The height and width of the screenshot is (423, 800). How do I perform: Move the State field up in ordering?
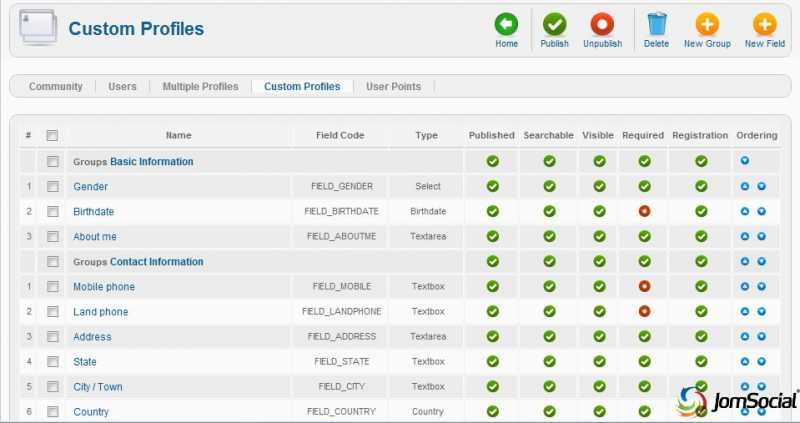745,362
